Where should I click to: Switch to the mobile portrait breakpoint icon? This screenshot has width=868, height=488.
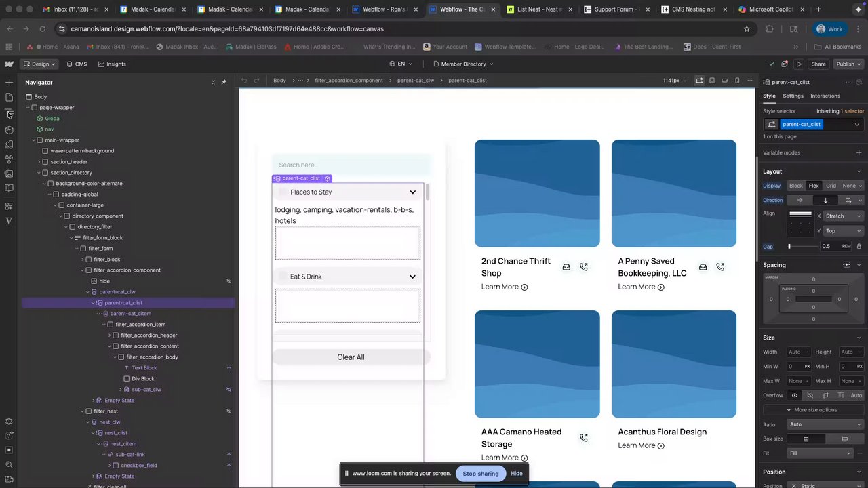737,81
